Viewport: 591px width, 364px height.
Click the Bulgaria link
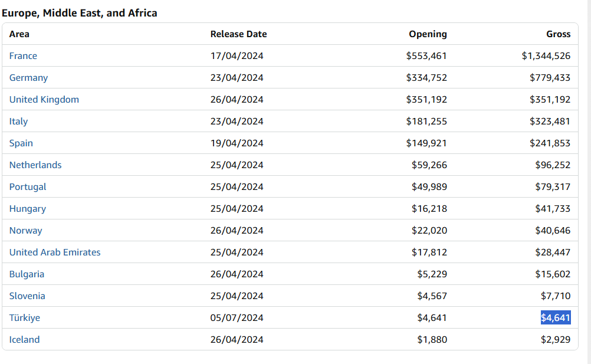[x=27, y=274]
